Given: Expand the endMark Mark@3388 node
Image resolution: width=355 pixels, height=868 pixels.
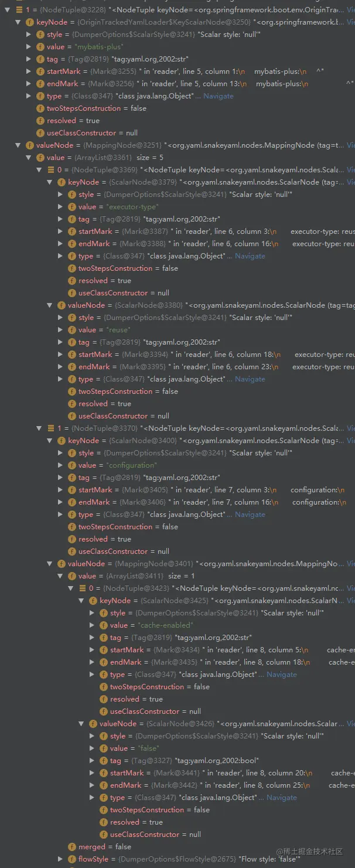Looking at the screenshot, I should click(60, 244).
